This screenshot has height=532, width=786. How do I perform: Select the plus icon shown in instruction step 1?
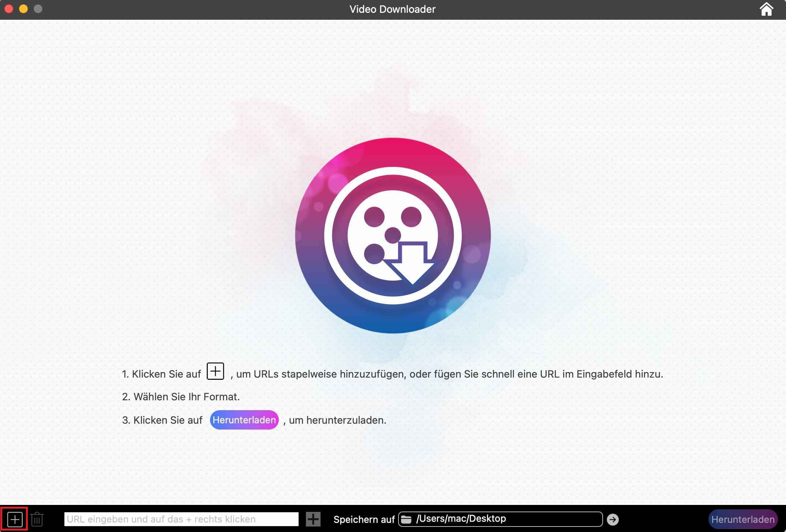216,372
